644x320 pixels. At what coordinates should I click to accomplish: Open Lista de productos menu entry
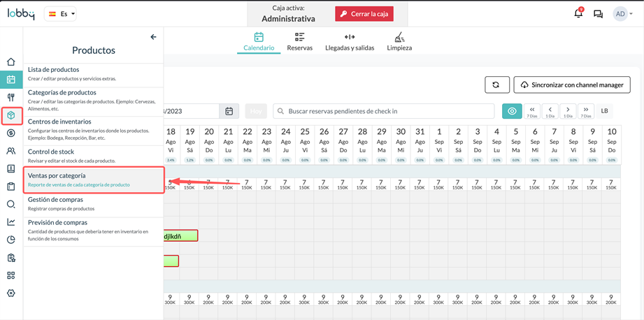click(94, 74)
